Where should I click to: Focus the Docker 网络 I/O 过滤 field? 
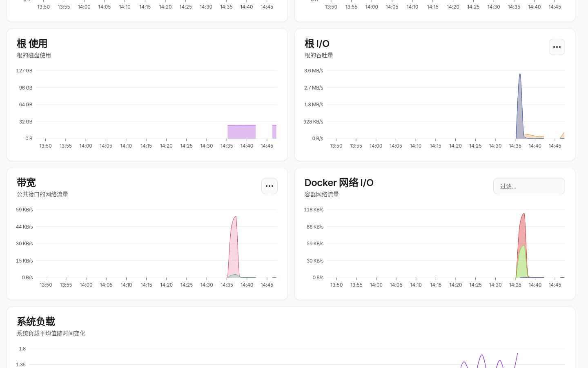click(x=529, y=186)
